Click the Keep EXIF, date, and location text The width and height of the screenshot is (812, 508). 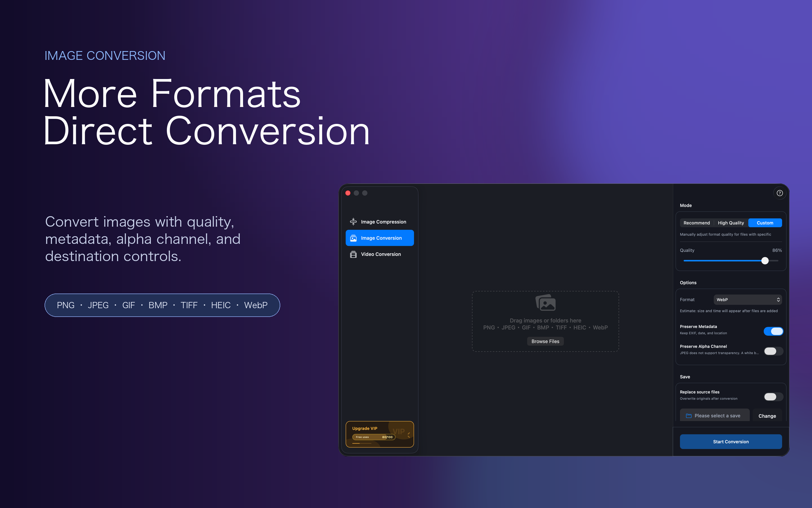pos(703,333)
